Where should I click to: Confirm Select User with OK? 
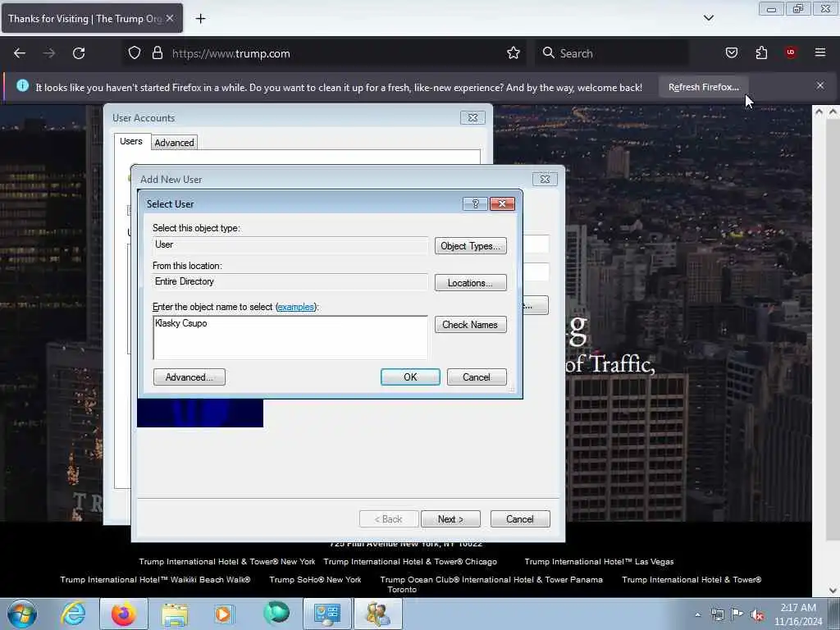[410, 377]
